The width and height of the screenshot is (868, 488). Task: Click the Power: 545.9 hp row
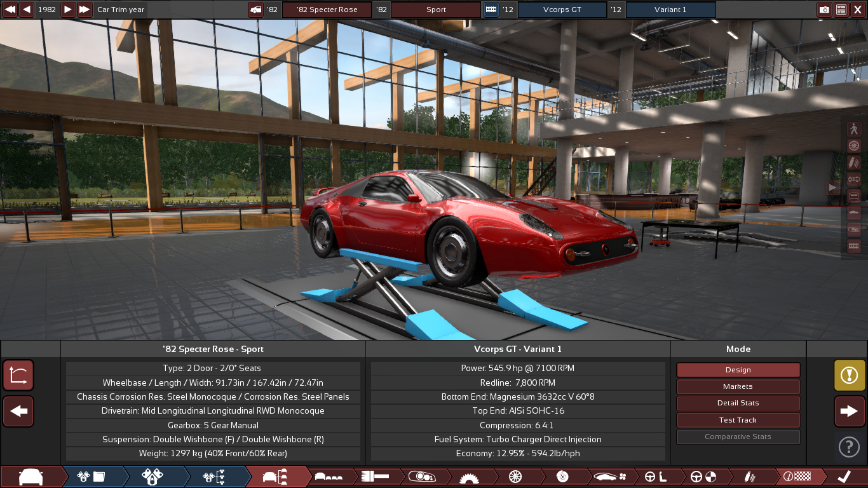518,368
